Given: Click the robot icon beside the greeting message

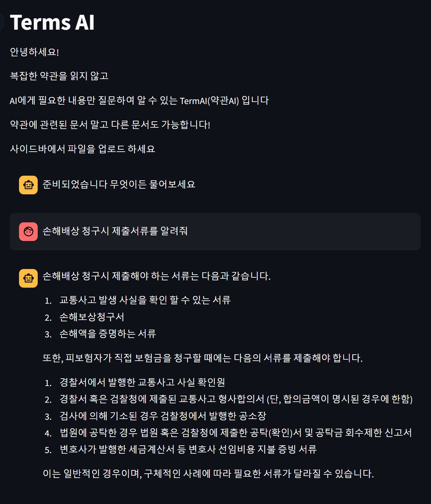Looking at the screenshot, I should point(28,184).
